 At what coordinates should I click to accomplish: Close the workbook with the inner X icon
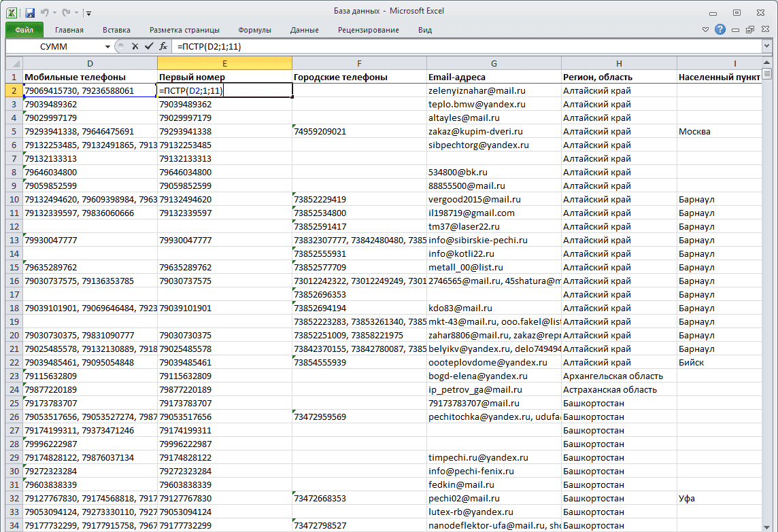point(765,30)
